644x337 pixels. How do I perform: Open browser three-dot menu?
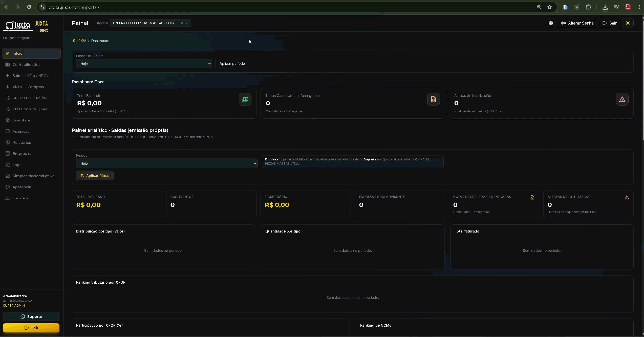[x=639, y=7]
